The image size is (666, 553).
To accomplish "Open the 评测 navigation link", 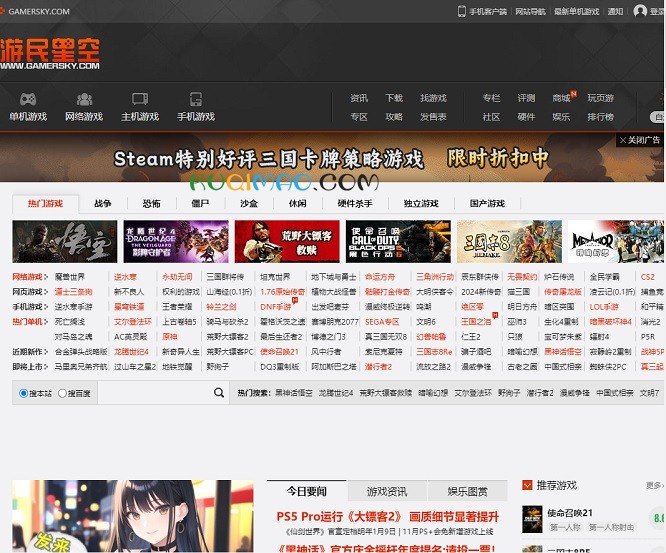I will (x=526, y=98).
